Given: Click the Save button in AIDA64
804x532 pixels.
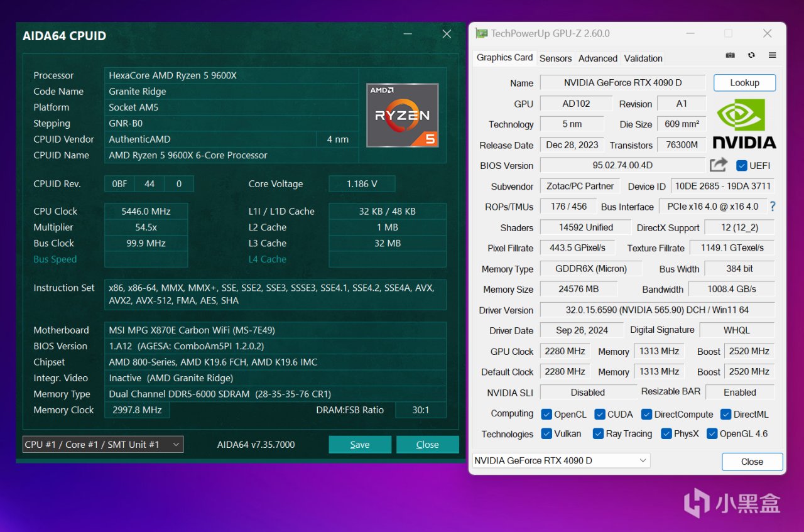Looking at the screenshot, I should pos(359,444).
